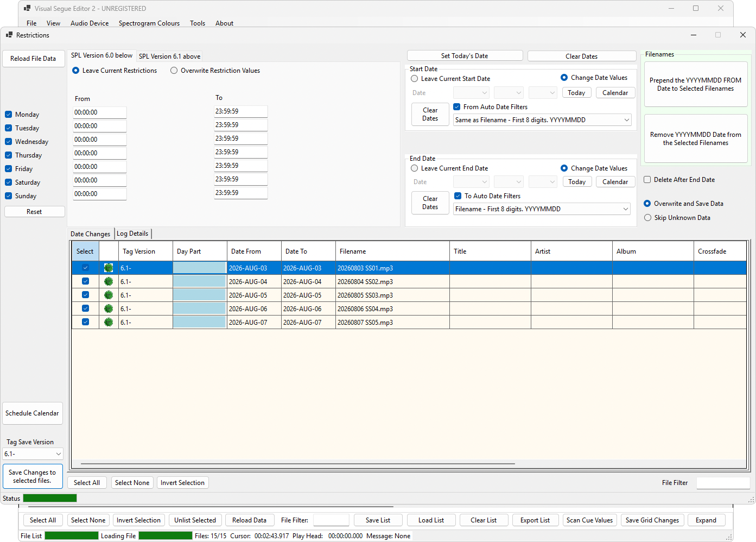Click Unlist Selected in main window
Screen dimensions: 756x542
click(x=195, y=520)
